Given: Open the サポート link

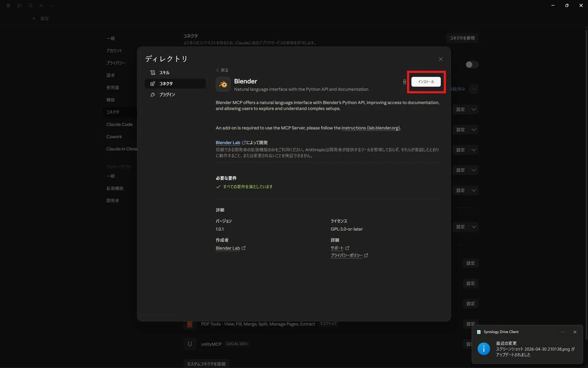Looking at the screenshot, I should click(340, 248).
